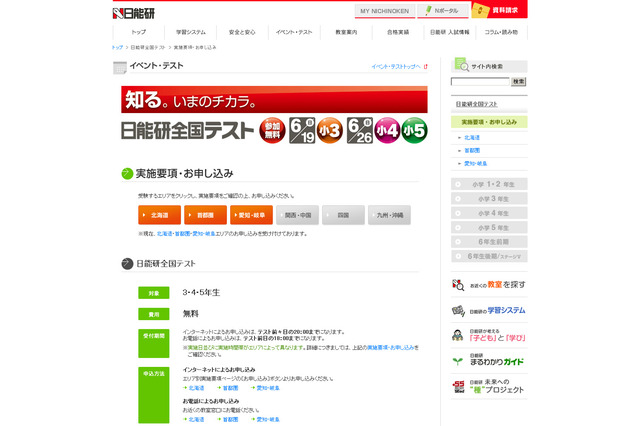Expand the 6年生前期 sidebar section
Image resolution: width=640 pixels, height=426 pixels.
pyautogui.click(x=489, y=242)
